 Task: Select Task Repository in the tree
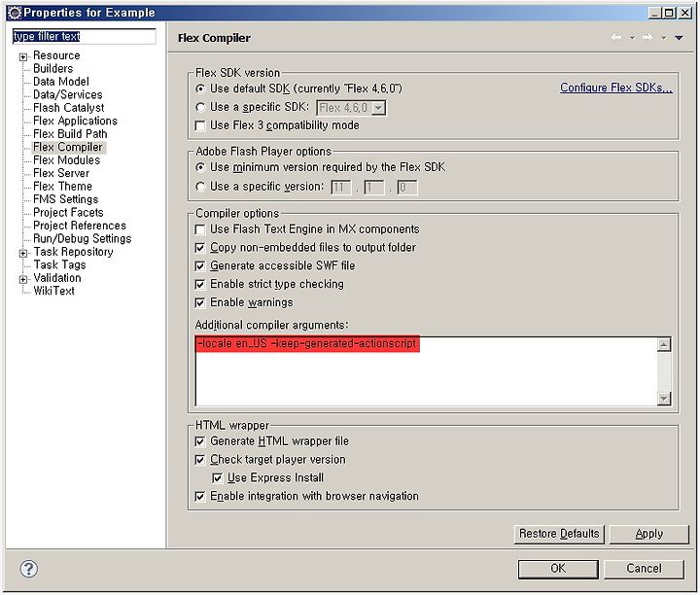click(74, 252)
